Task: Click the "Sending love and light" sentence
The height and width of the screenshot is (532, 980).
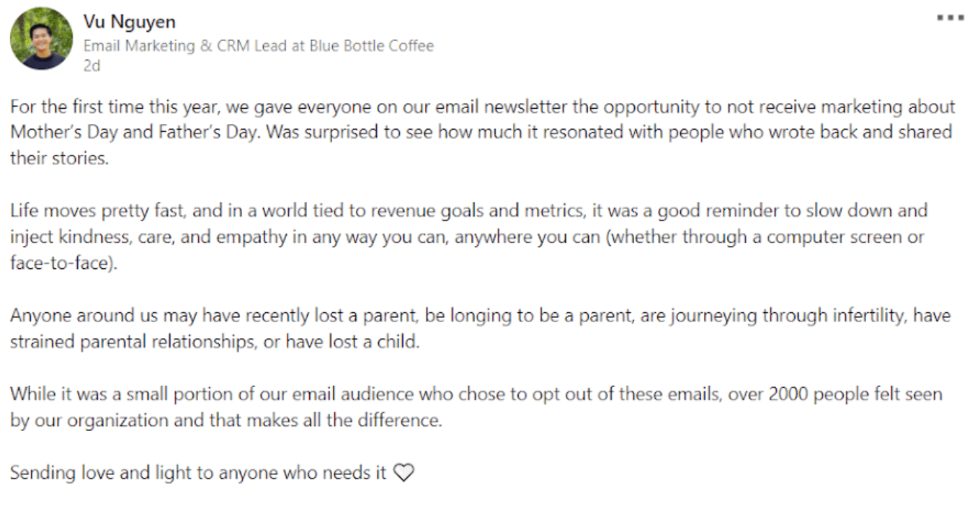Action: [198, 473]
